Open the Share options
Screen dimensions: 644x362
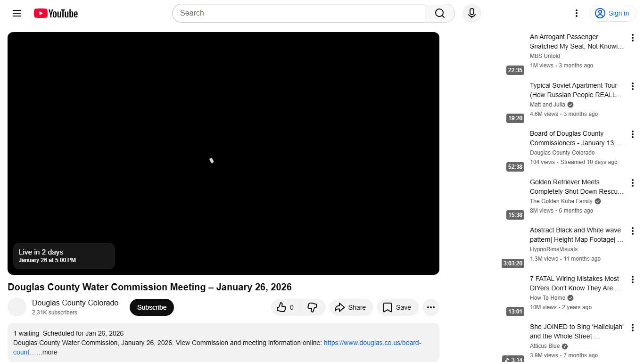pyautogui.click(x=351, y=307)
